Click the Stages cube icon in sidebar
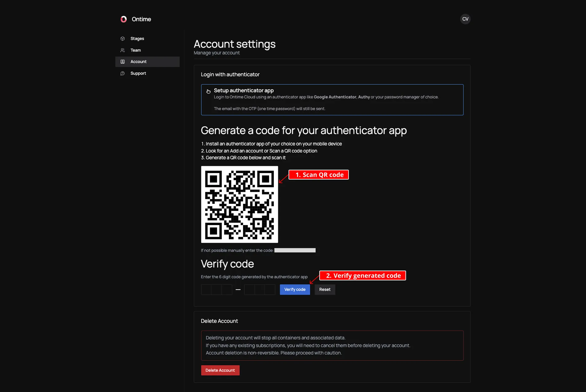 coord(123,39)
